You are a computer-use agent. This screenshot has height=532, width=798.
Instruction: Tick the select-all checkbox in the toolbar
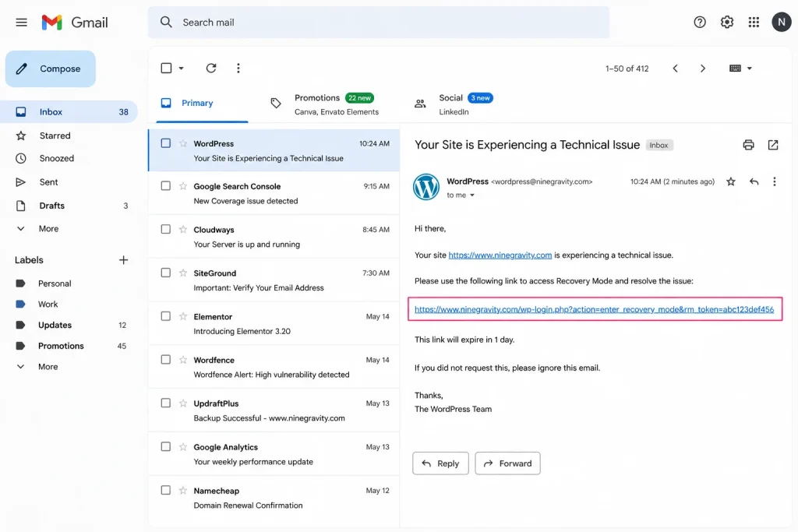[x=166, y=68]
